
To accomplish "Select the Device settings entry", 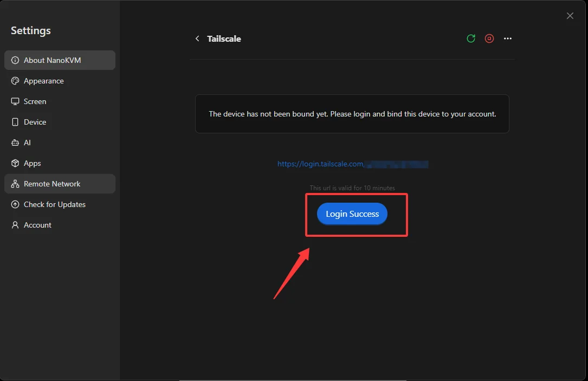I will pyautogui.click(x=60, y=122).
